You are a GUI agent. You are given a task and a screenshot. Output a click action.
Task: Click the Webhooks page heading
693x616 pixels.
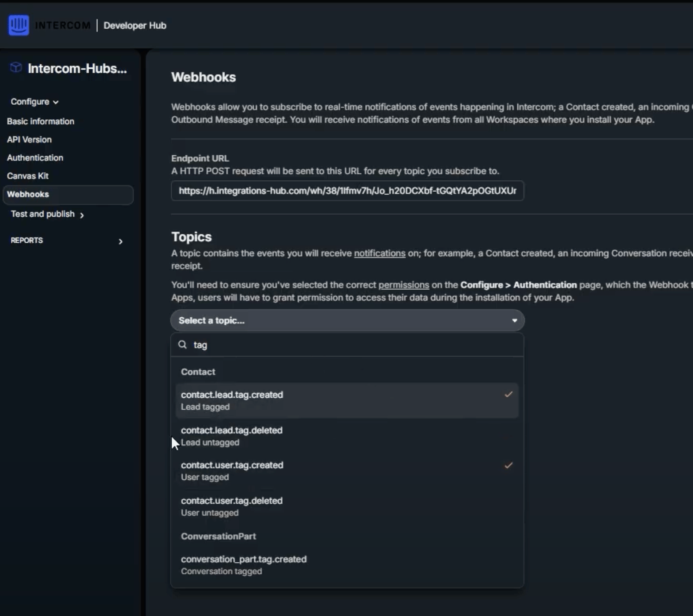click(204, 77)
